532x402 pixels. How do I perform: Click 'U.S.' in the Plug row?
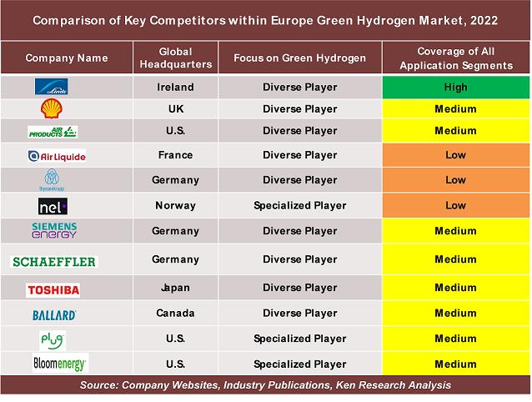click(x=176, y=339)
